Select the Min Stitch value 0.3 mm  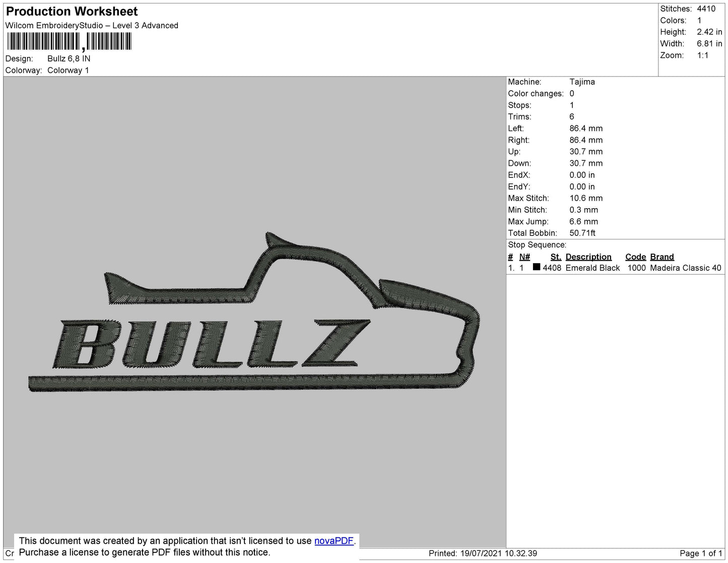(584, 210)
